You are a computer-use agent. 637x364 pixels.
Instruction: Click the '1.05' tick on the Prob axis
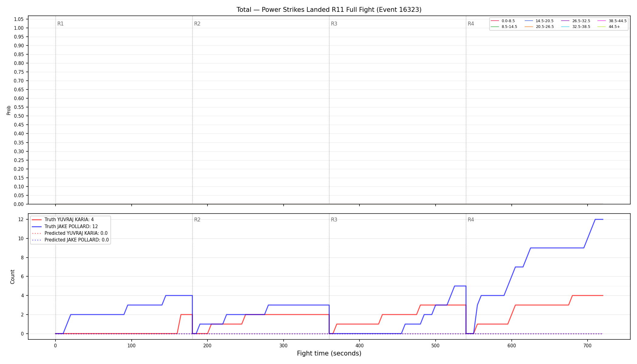[19, 19]
